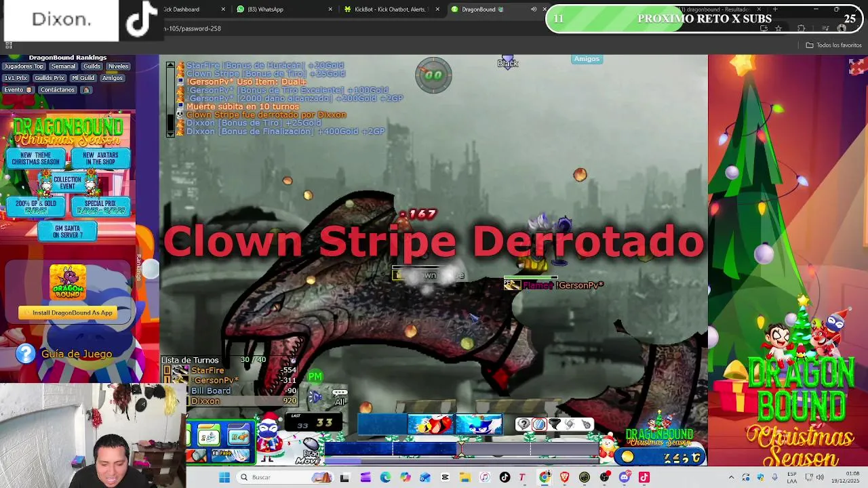Open the Collection Event banner
868x488 pixels.
click(x=67, y=183)
